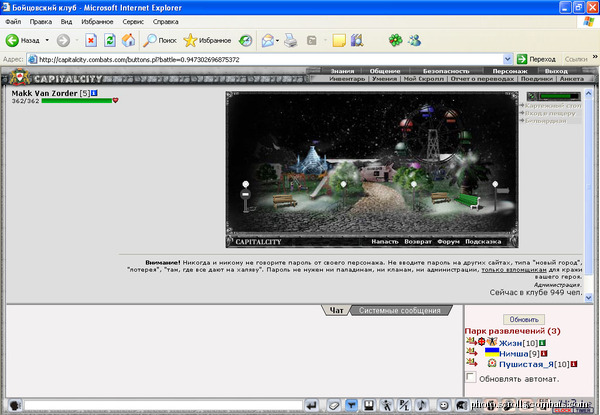Screen dimensions: 600x415
Task: Open the Инвентарь submenu link
Action: coord(347,78)
